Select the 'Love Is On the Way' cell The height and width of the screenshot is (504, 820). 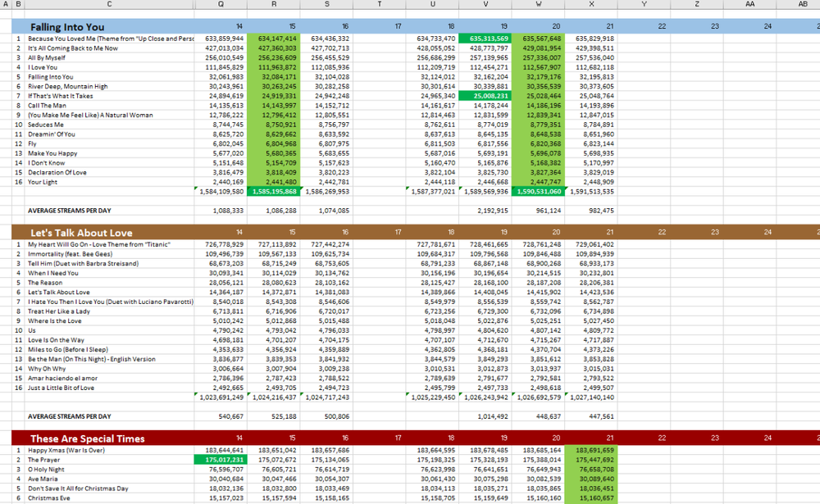click(x=109, y=340)
